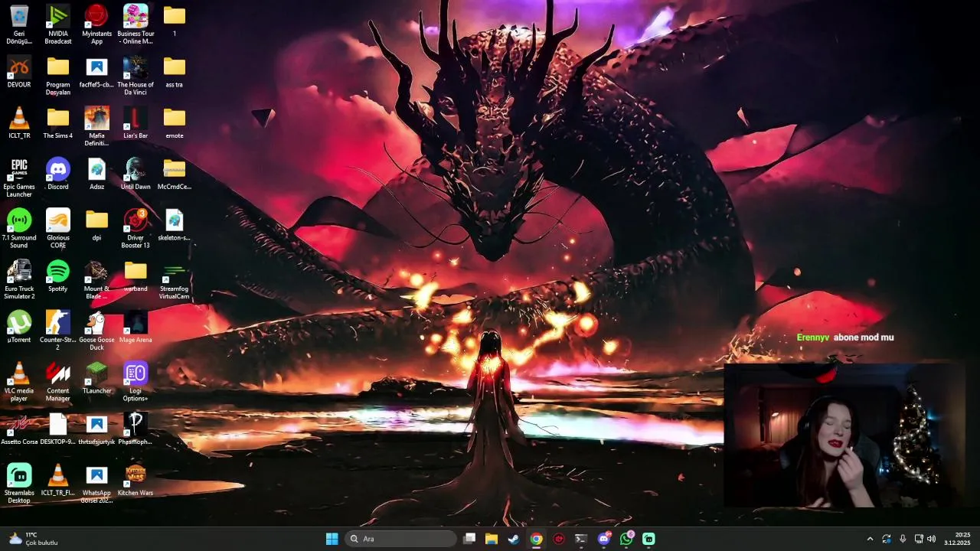Open the Recycle Bin (Geri Dönüşüm) icon
Image resolution: width=980 pixels, height=551 pixels.
pos(19,24)
